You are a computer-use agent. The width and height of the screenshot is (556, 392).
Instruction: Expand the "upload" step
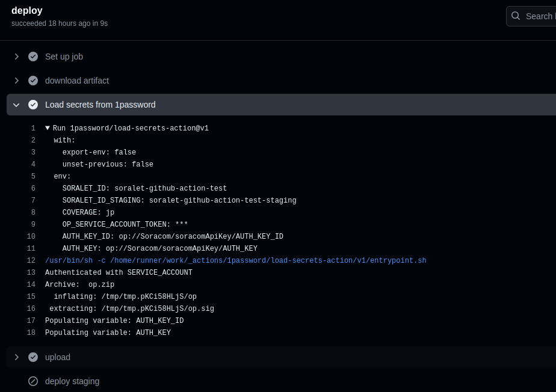click(x=16, y=357)
